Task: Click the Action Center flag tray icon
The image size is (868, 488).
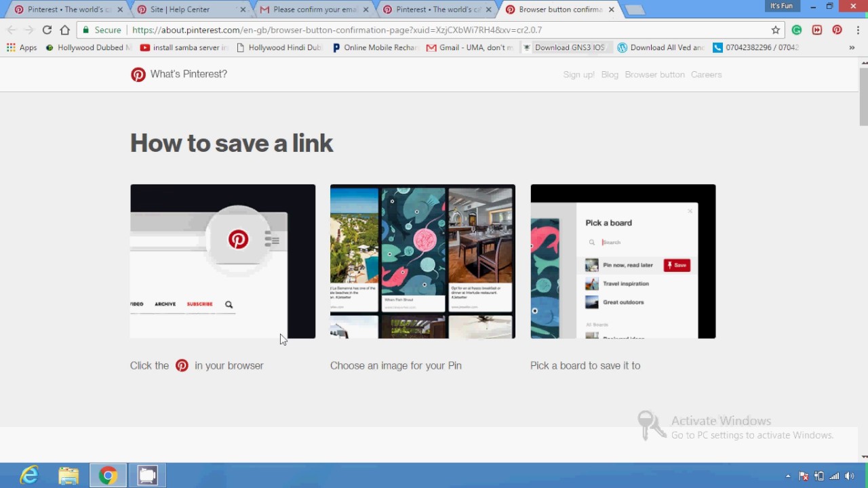Action: pos(804,476)
